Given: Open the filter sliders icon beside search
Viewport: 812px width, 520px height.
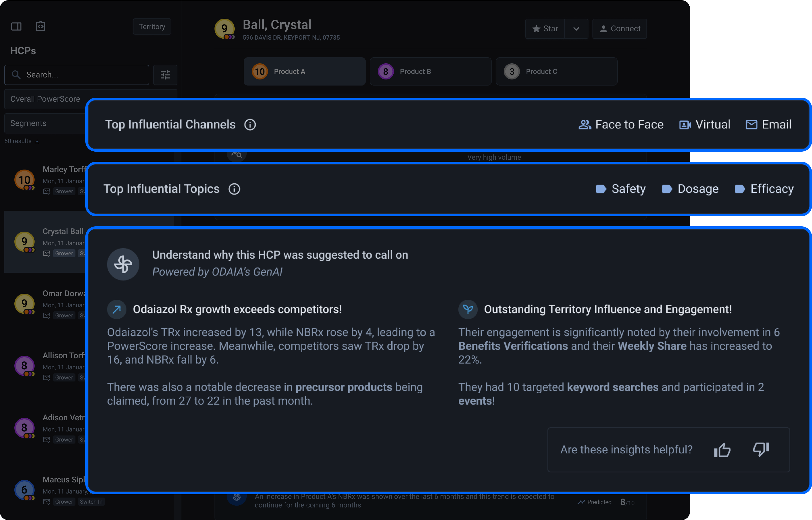Looking at the screenshot, I should (x=165, y=75).
